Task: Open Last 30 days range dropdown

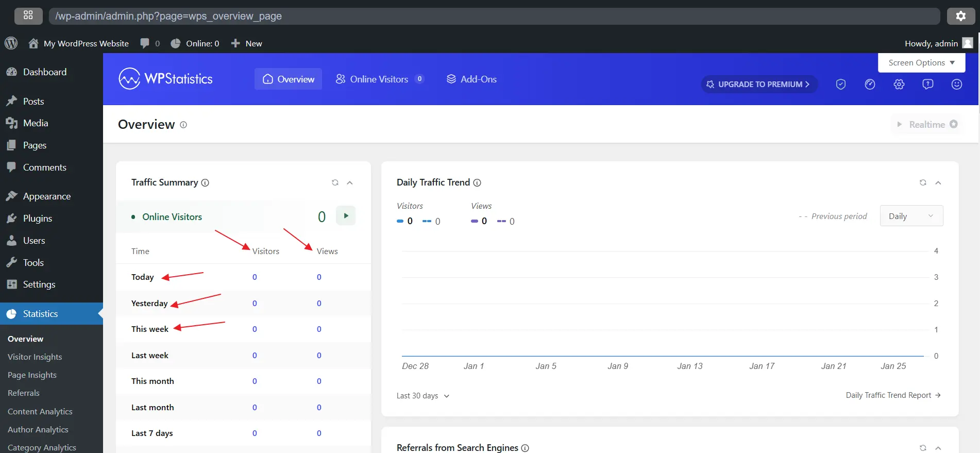Action: [x=423, y=396]
